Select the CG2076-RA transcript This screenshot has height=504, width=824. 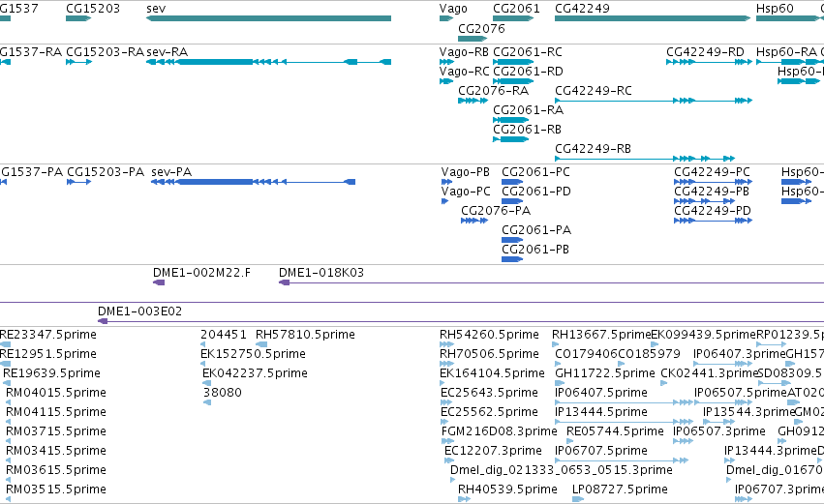click(x=473, y=101)
